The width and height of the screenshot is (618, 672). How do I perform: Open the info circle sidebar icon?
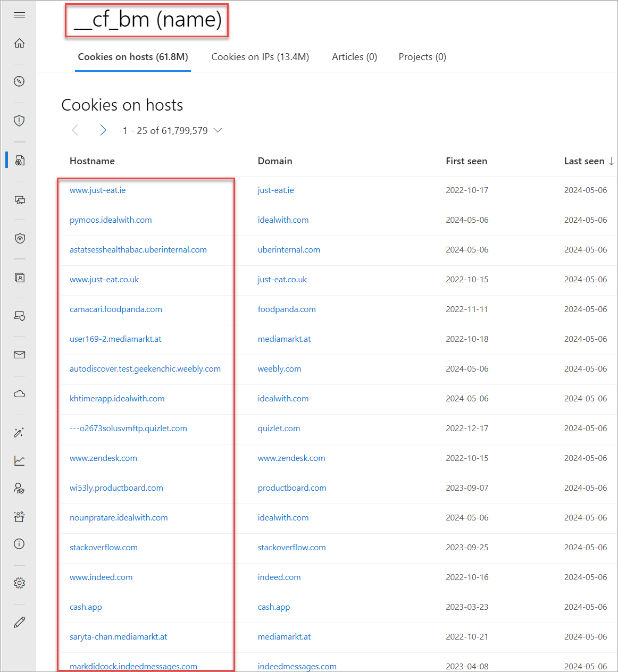19,544
